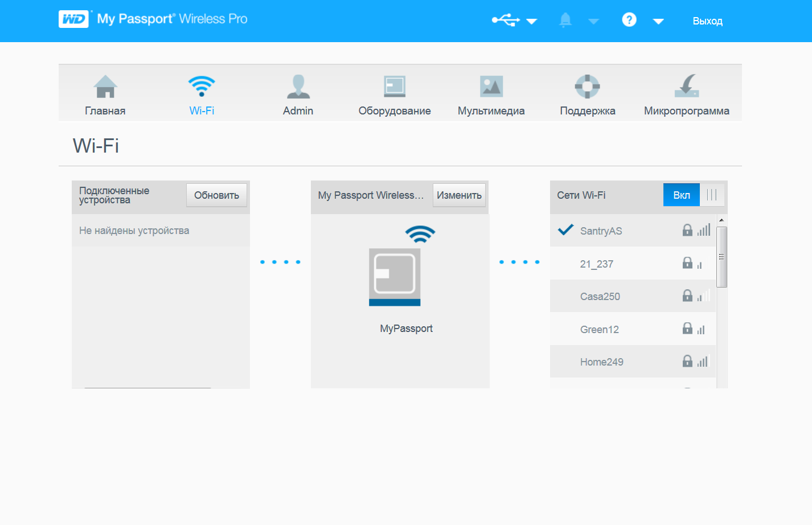Open the Оборудование hardware tab
Viewport: 812px width, 525px height.
point(395,95)
